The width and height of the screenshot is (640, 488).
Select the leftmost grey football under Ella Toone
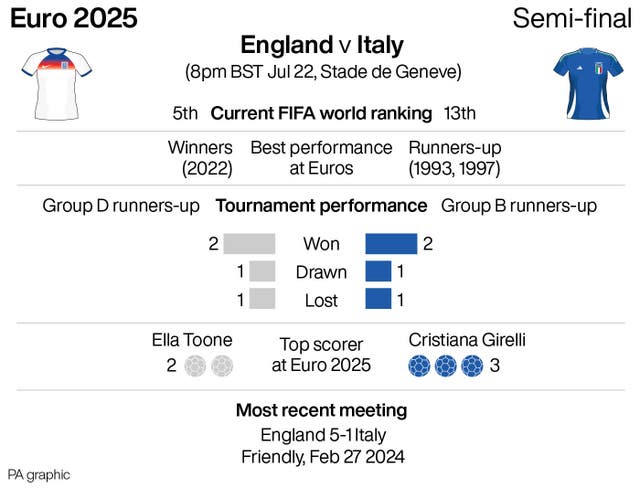[196, 366]
